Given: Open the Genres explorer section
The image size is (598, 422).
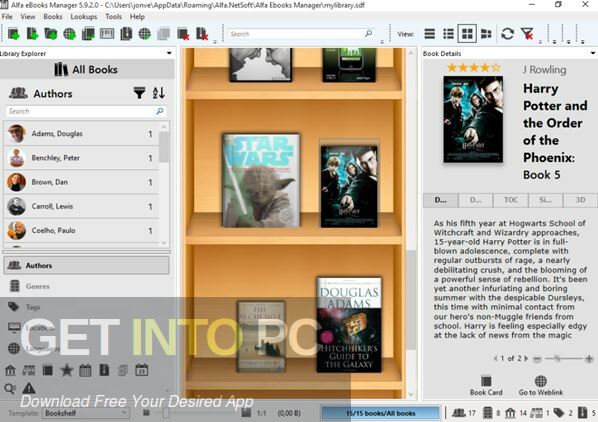Looking at the screenshot, I should click(86, 286).
